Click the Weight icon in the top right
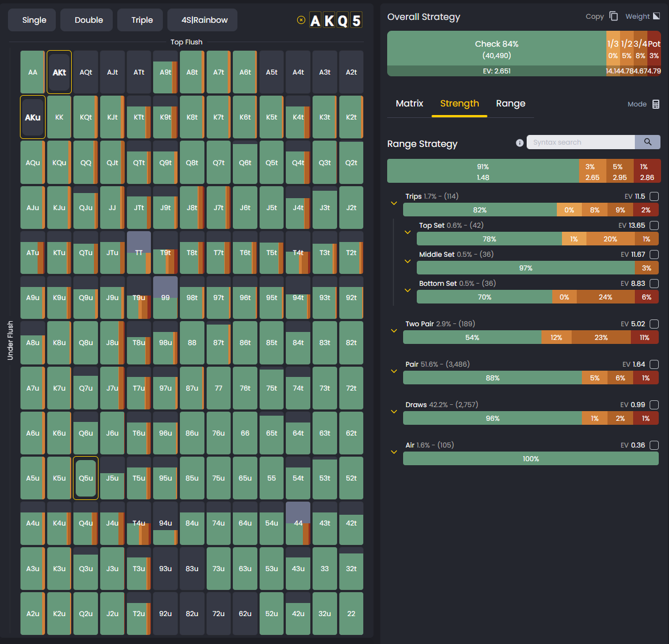The height and width of the screenshot is (644, 669). point(656,16)
